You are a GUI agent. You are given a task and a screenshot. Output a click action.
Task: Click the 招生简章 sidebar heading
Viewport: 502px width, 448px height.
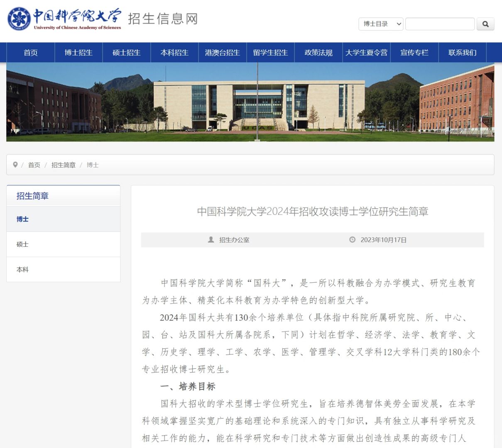coord(32,196)
